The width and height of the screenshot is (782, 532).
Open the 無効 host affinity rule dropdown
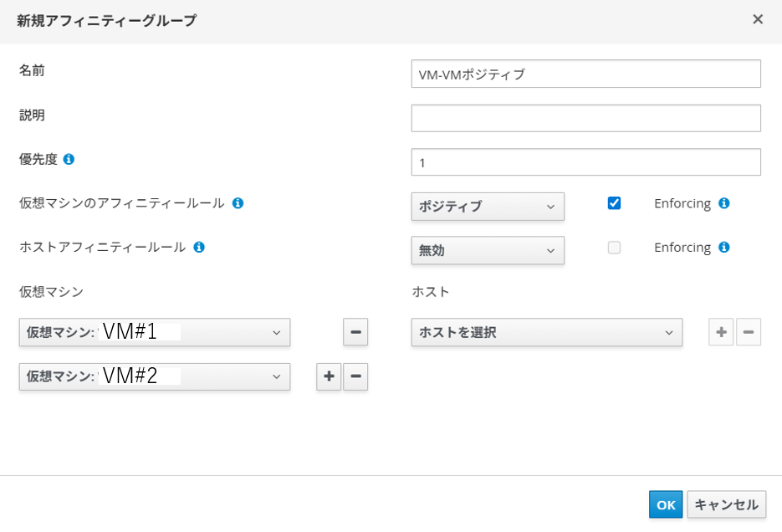pos(488,251)
